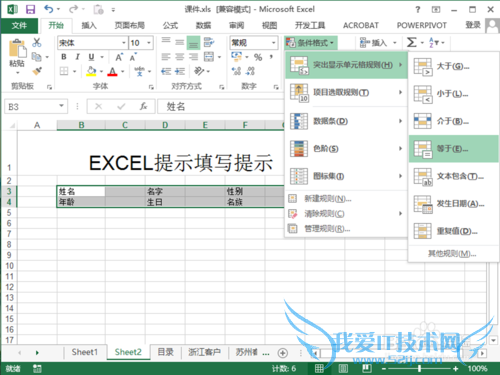
Task: Apply comma style
Action: [x=271, y=57]
